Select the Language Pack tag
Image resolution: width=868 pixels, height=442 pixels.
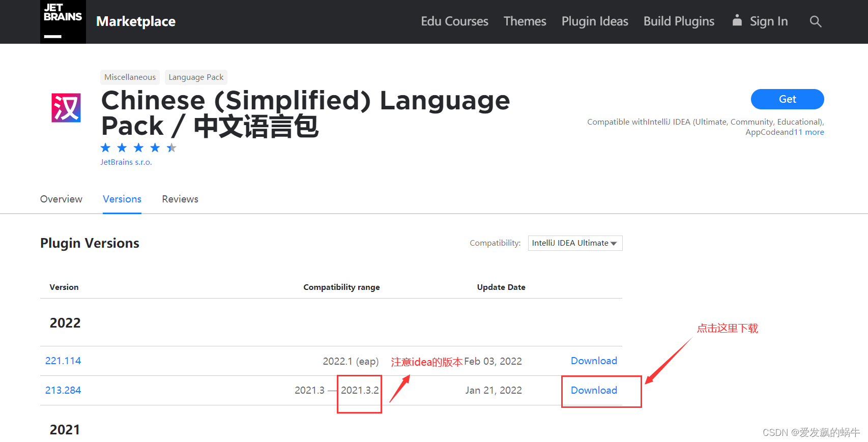(x=196, y=77)
